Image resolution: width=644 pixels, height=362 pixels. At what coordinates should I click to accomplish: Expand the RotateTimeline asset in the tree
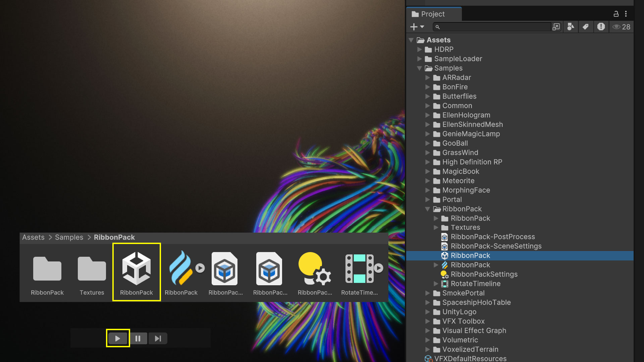pyautogui.click(x=436, y=284)
